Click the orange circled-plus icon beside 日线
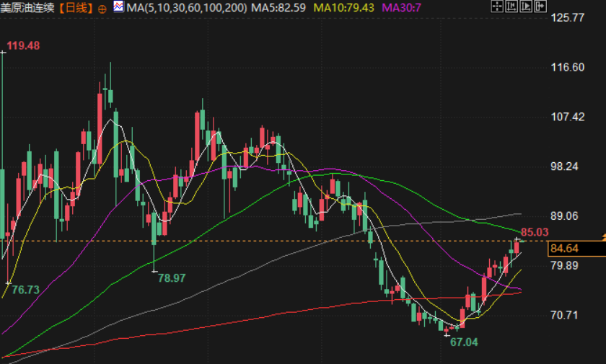The image size is (606, 364). pos(102,9)
